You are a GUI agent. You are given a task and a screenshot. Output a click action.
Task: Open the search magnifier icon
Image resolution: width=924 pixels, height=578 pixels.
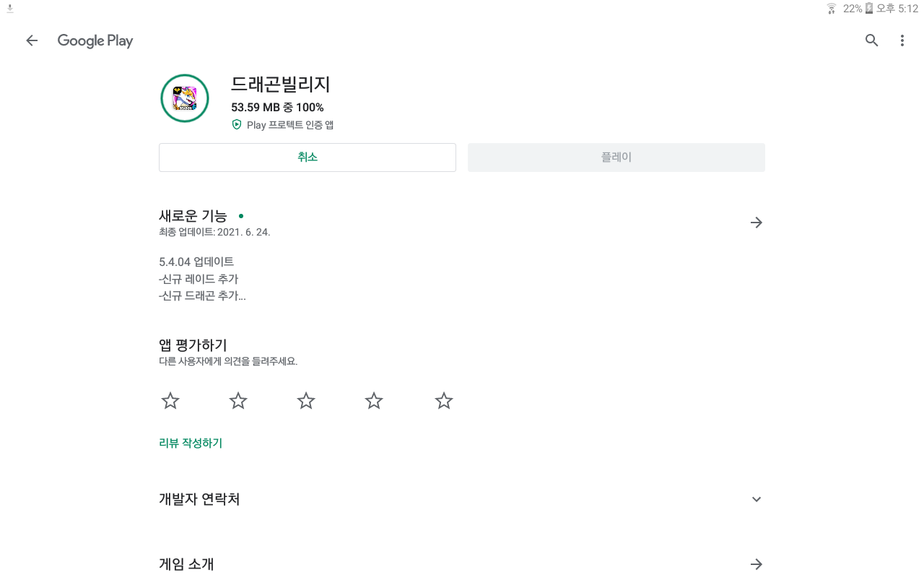pos(872,40)
